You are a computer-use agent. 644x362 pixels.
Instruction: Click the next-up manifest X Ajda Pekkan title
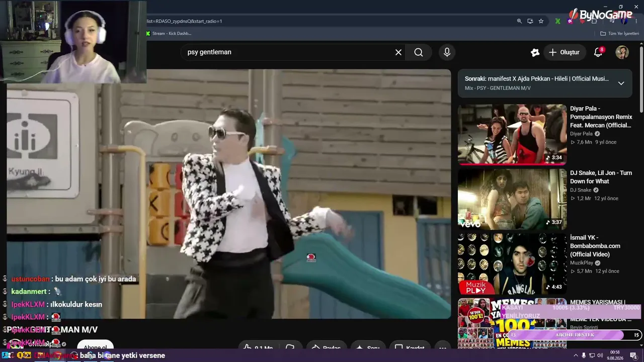[537, 79]
